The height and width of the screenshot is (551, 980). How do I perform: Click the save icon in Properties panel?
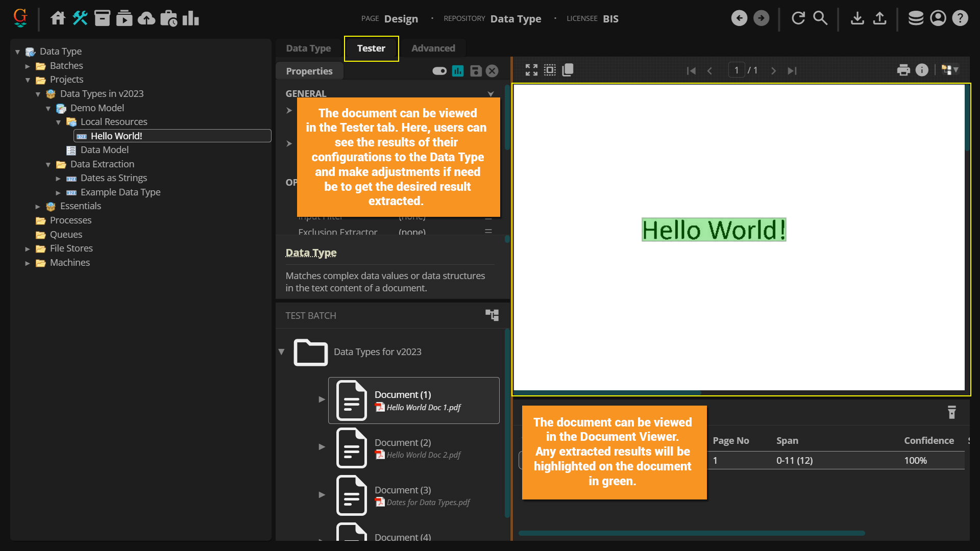point(476,71)
